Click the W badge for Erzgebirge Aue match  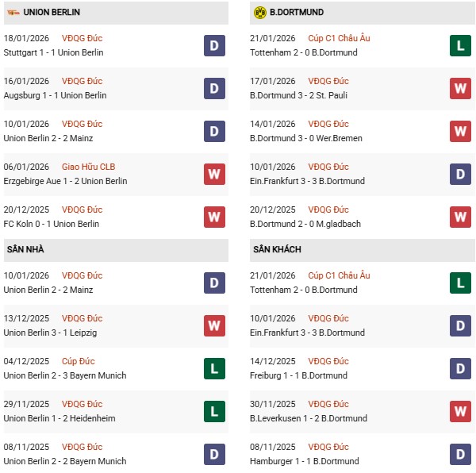[214, 175]
